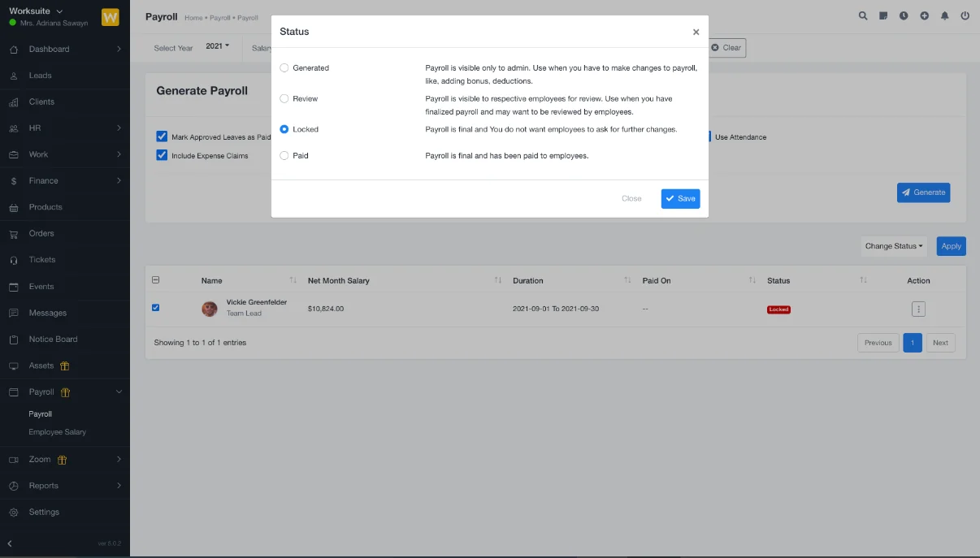Image resolution: width=980 pixels, height=558 pixels.
Task: Click the Close button in Status dialog
Action: (631, 199)
